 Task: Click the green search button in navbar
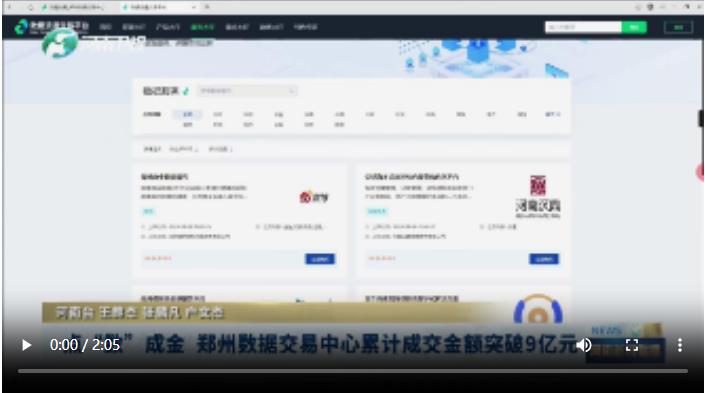coord(634,27)
